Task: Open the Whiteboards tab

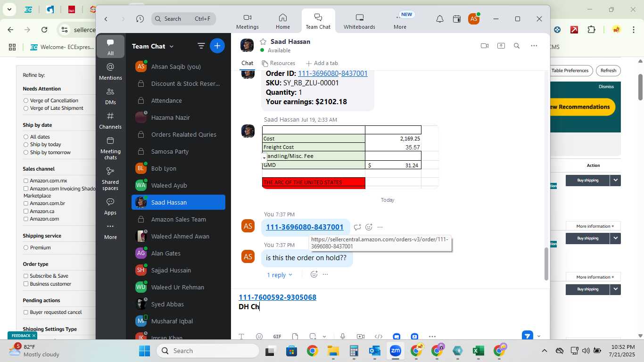Action: coord(359,22)
